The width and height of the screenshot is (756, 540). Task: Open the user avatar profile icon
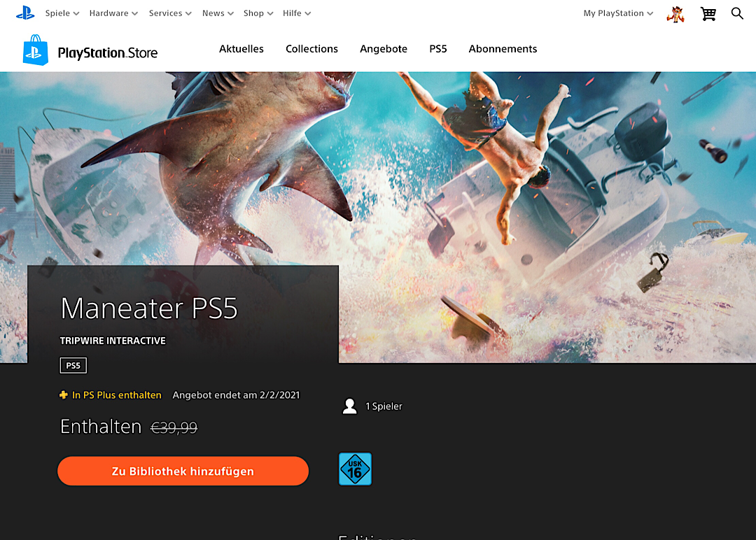pos(675,14)
